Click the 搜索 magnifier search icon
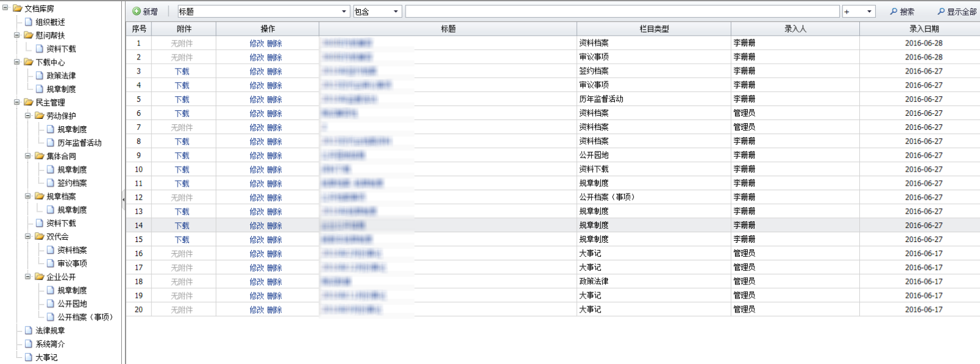This screenshot has height=364, width=980. [894, 12]
